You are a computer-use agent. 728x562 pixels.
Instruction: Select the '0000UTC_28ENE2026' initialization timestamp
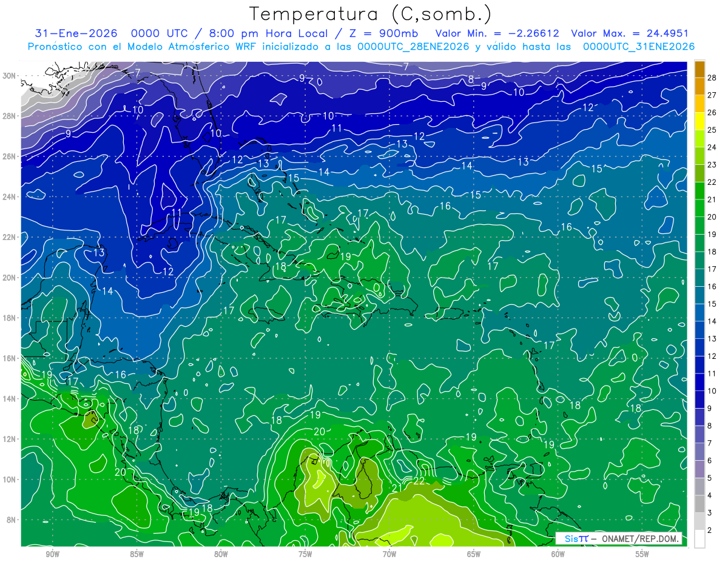coord(413,47)
